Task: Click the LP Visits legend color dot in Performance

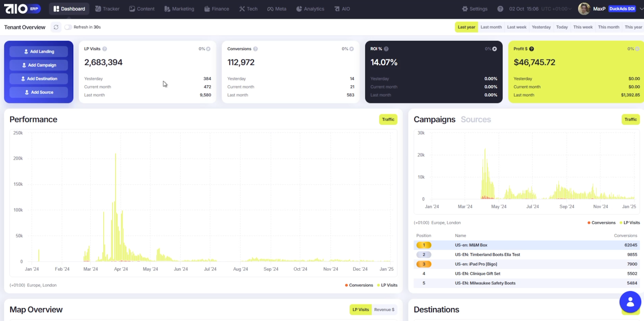Action: [x=378, y=285]
